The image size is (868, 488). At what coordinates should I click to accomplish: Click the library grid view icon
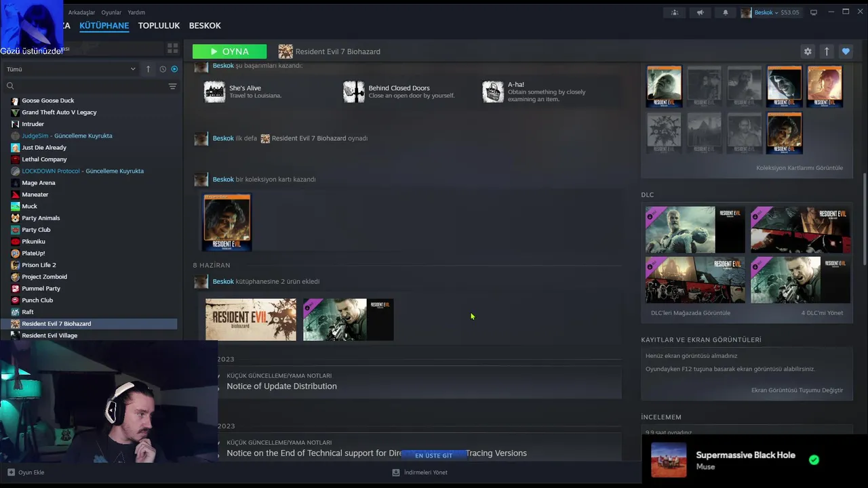172,48
